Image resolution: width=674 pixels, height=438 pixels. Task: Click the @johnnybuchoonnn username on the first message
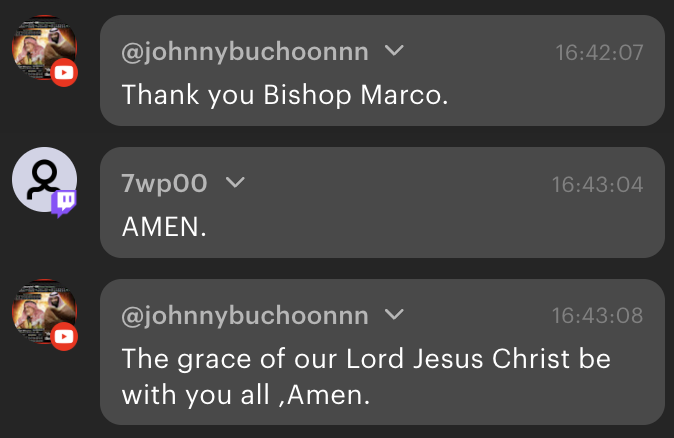tap(245, 52)
